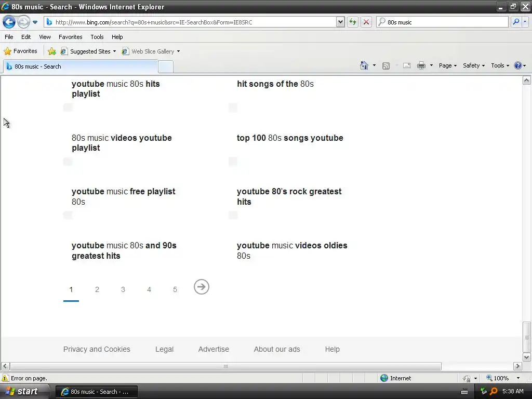The image size is (532, 399).
Task: Click the Print icon
Action: (421, 65)
